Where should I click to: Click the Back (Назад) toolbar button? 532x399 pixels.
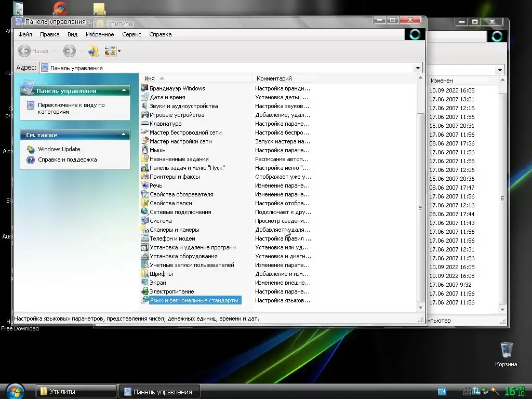[x=33, y=51]
